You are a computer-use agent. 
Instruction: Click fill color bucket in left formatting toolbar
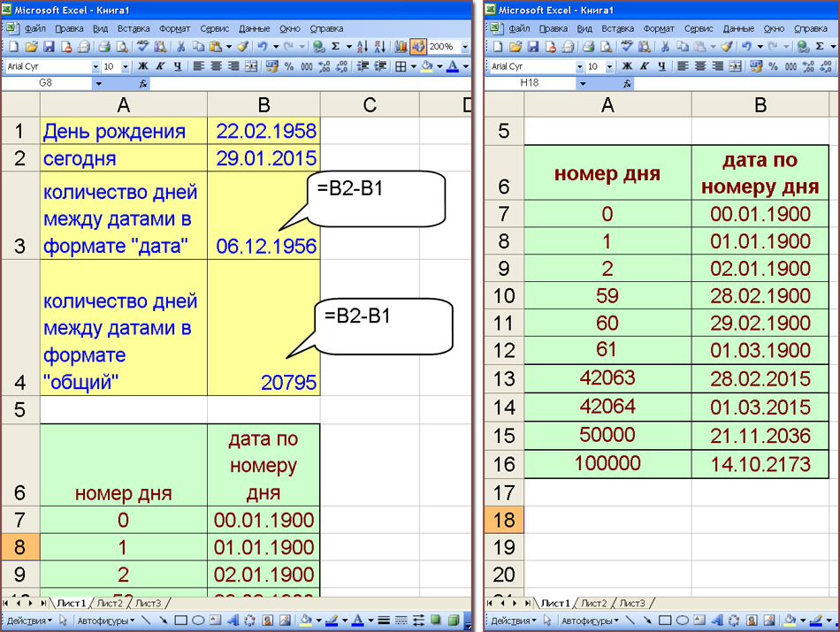click(427, 66)
